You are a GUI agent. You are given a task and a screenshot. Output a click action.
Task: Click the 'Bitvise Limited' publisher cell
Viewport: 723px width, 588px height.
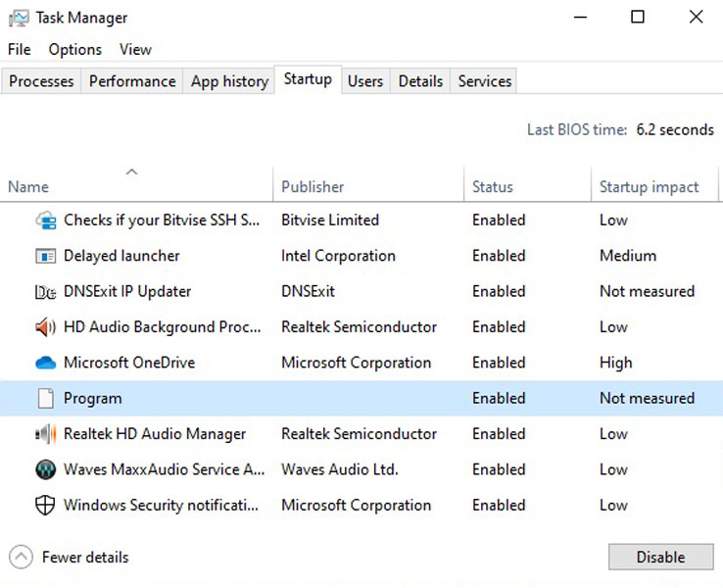(x=330, y=220)
